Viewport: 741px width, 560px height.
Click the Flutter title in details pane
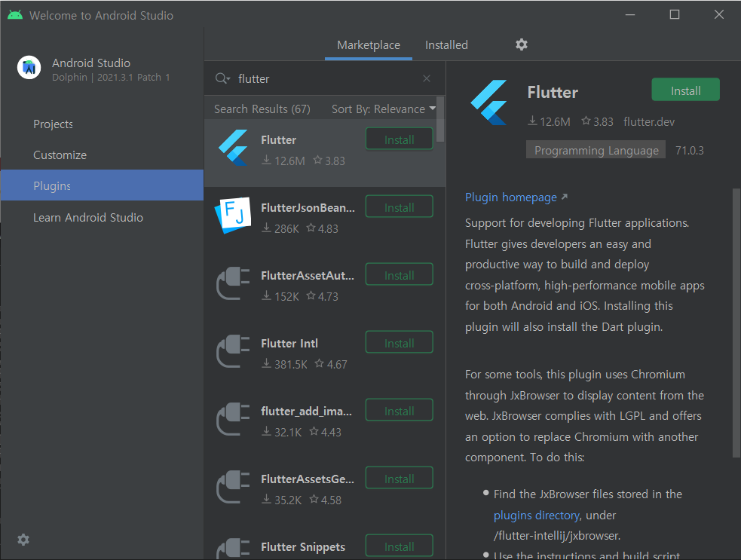(x=553, y=93)
